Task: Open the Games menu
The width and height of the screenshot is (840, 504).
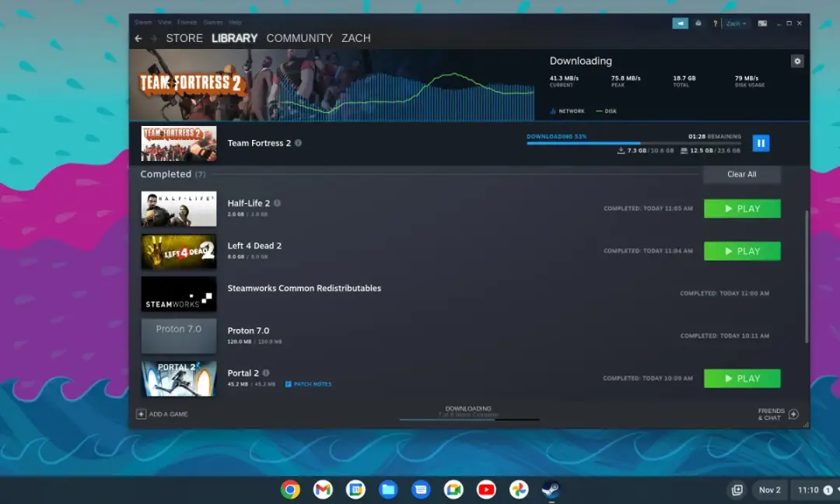Action: tap(212, 23)
